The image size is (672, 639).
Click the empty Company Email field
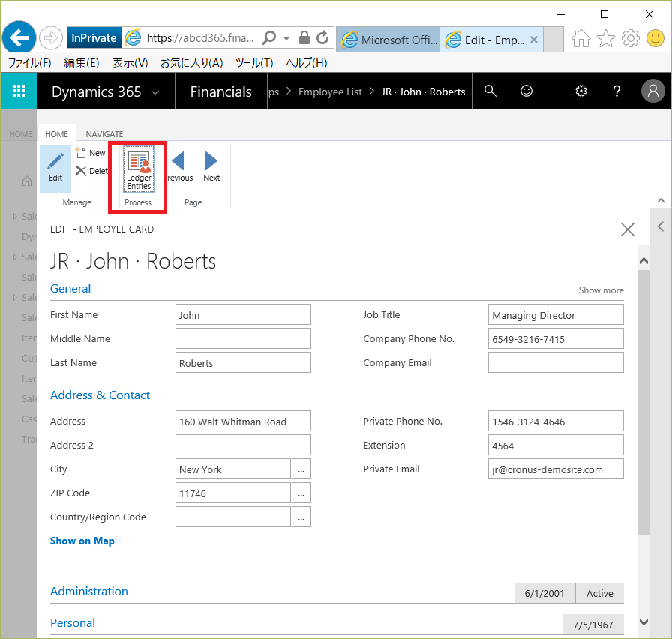point(556,362)
